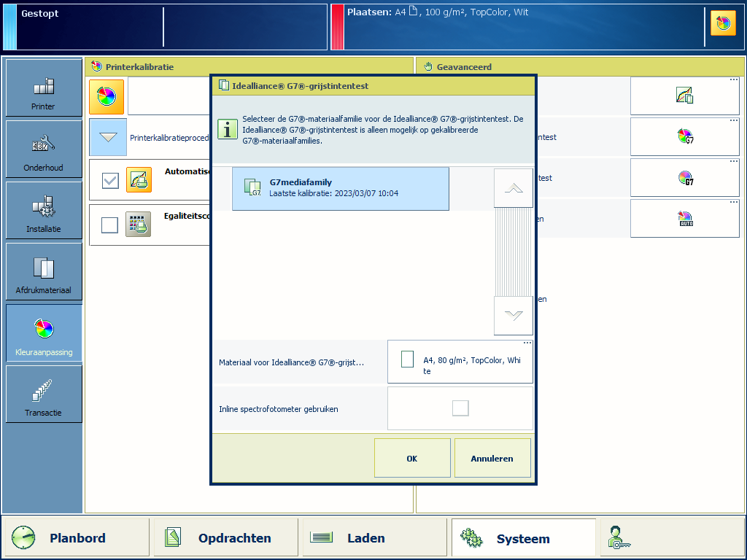Viewport: 747px width, 560px height.
Task: Click the AUTO color calibration button
Action: tap(684, 219)
